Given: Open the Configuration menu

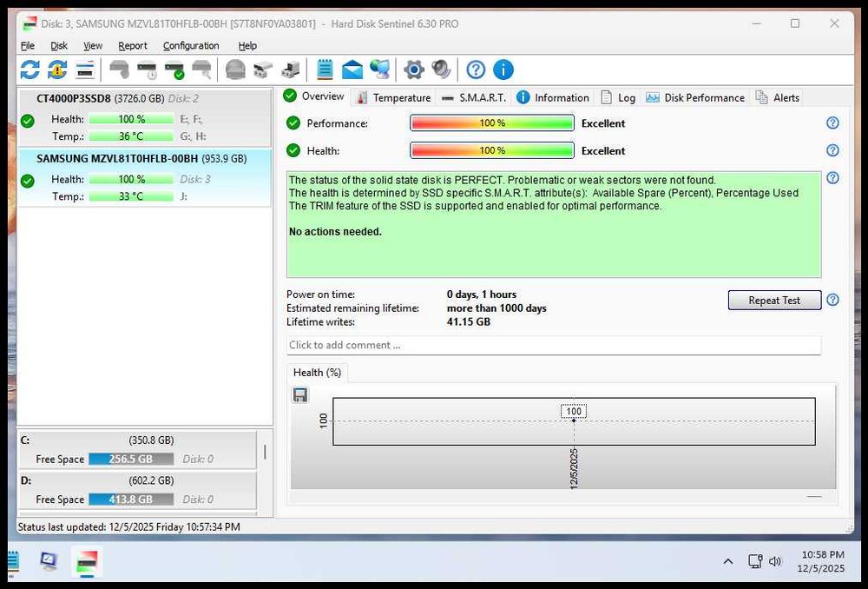Looking at the screenshot, I should (x=191, y=45).
